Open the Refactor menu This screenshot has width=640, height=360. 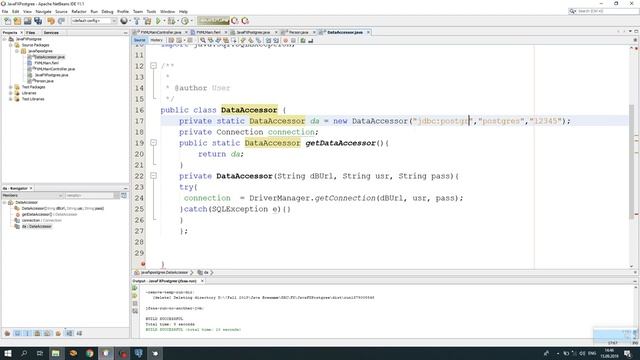point(79,11)
